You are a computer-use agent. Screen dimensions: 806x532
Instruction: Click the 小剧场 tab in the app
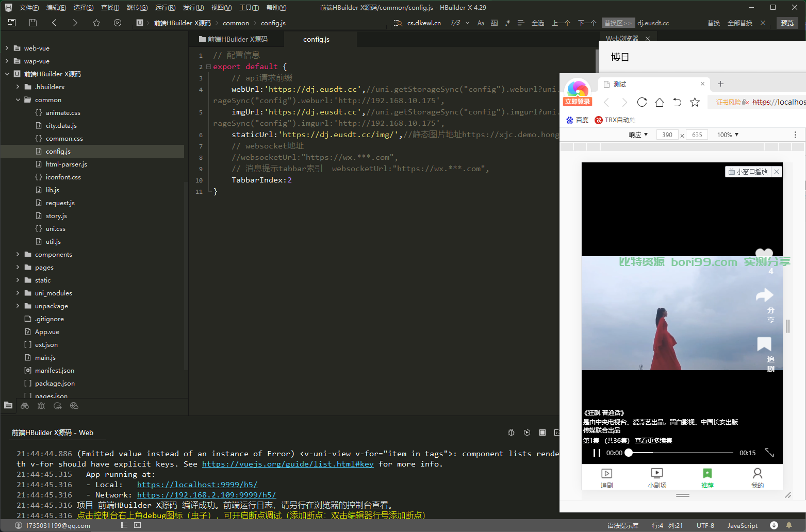click(657, 478)
